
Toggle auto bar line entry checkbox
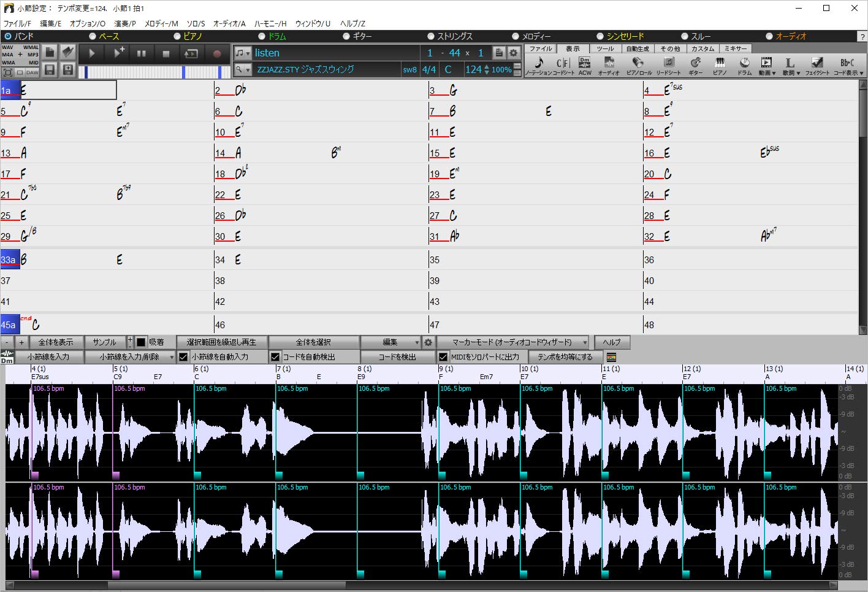point(183,356)
